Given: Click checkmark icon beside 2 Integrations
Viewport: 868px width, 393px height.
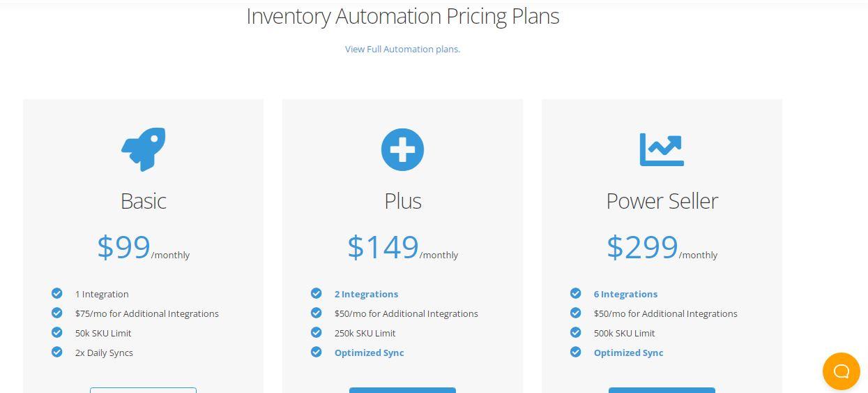Looking at the screenshot, I should 317,293.
